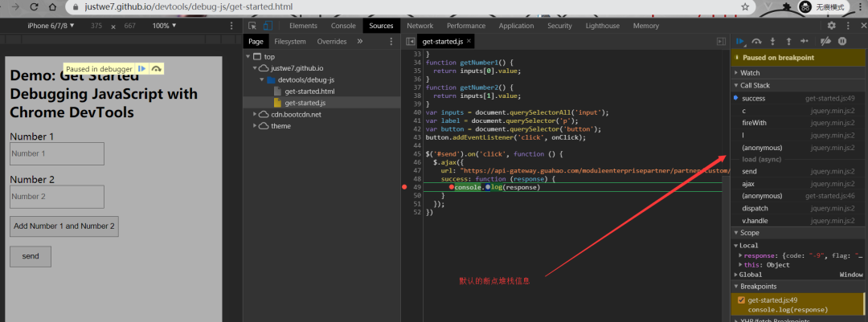Remove the red breakpoint on line 49
This screenshot has width=868, height=322.
tap(404, 187)
